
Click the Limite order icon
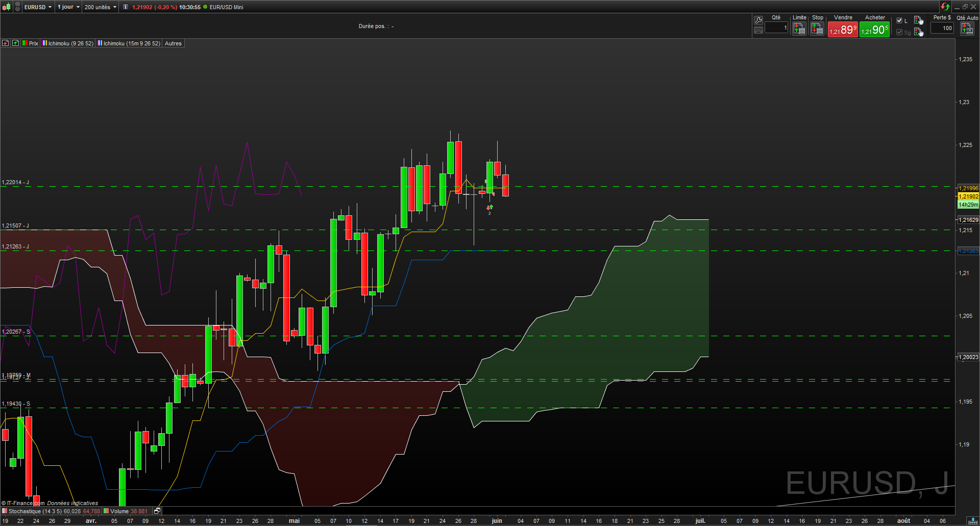click(x=799, y=30)
